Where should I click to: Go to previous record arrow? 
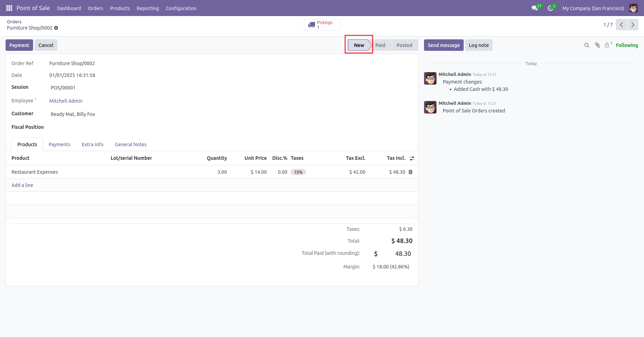[x=621, y=25]
